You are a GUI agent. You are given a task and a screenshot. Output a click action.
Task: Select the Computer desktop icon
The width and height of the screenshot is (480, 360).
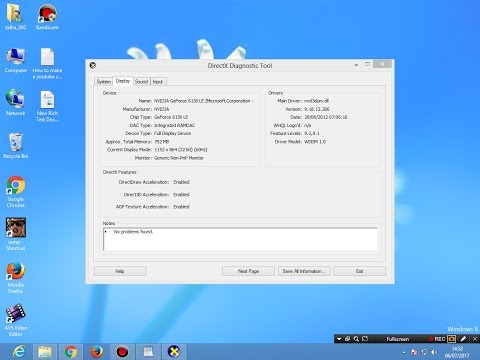16,60
